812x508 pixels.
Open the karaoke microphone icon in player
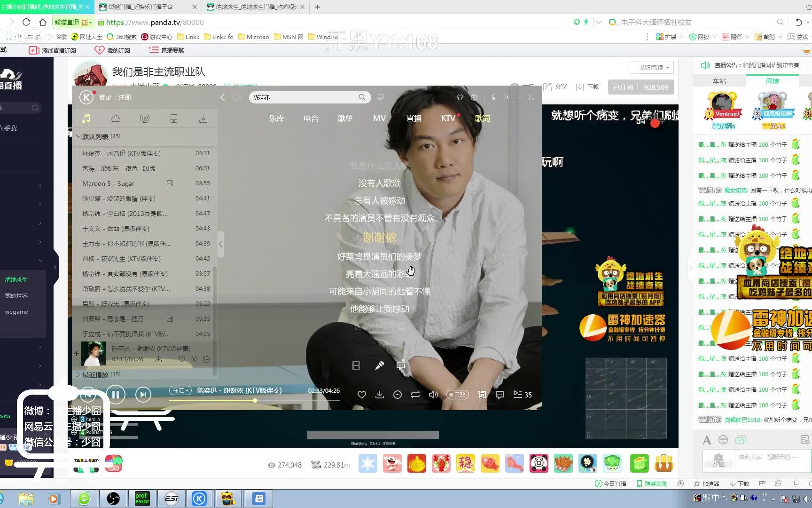379,365
